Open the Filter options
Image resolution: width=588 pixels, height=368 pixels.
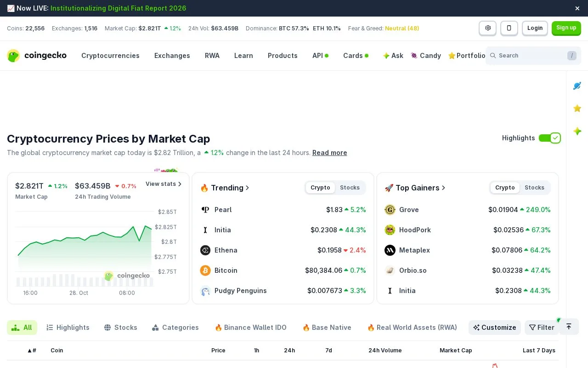[x=542, y=328]
